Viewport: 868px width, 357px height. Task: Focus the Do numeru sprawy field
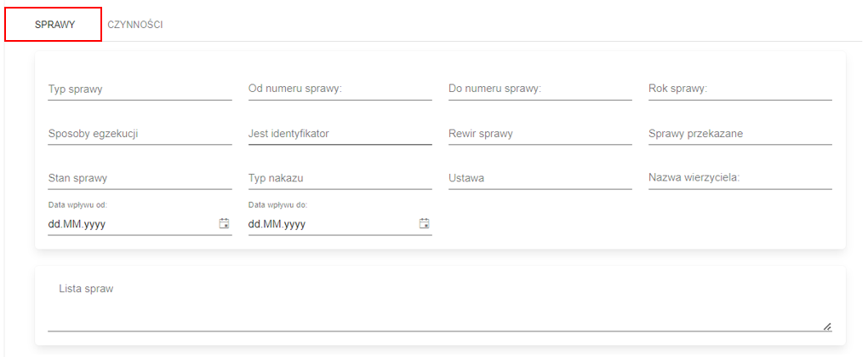(x=540, y=89)
